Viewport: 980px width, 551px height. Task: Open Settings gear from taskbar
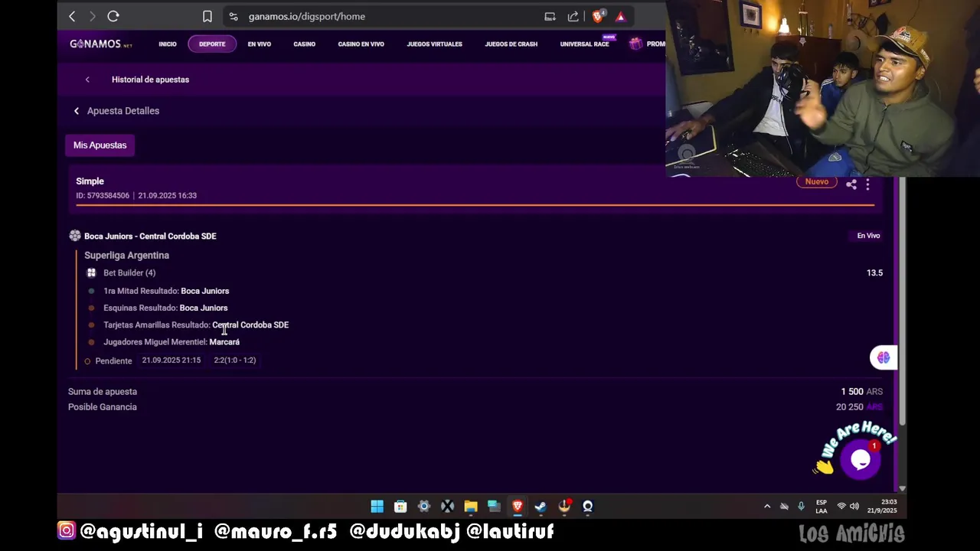pyautogui.click(x=424, y=506)
